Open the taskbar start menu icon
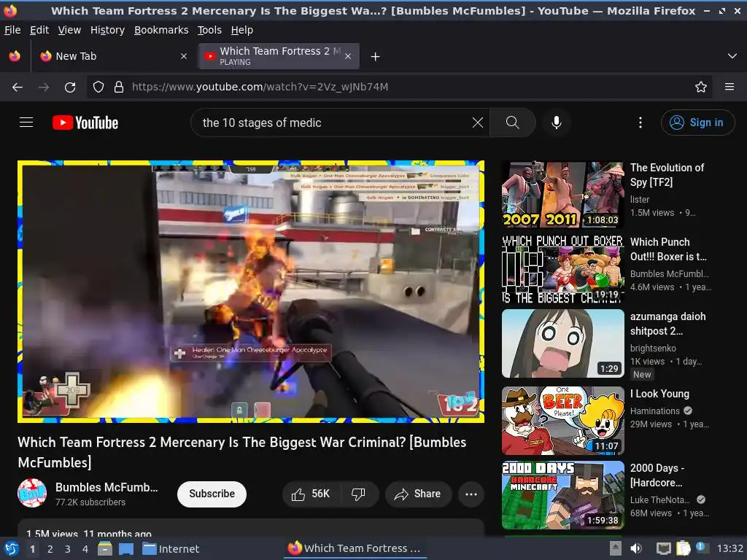 (12, 548)
